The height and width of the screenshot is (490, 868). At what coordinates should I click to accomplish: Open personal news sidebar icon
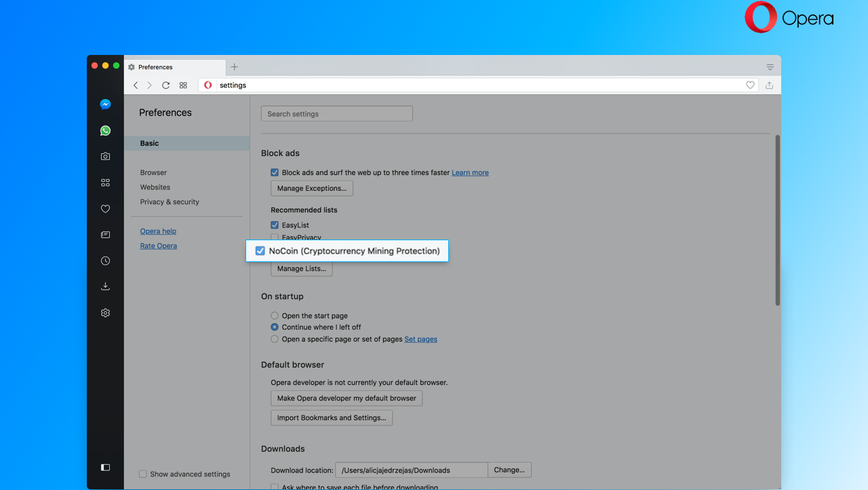tap(105, 235)
